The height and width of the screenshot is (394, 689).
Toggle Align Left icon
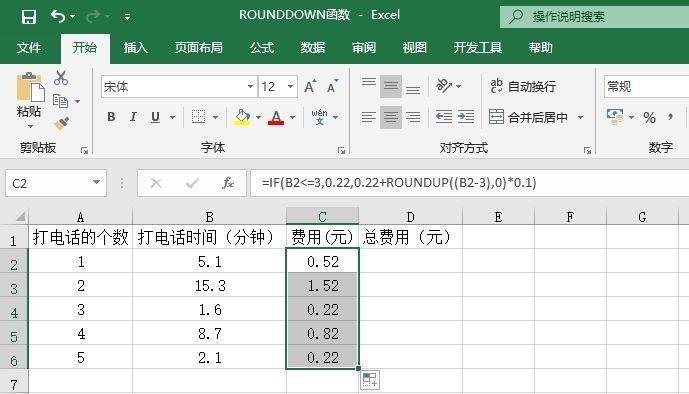[x=369, y=117]
